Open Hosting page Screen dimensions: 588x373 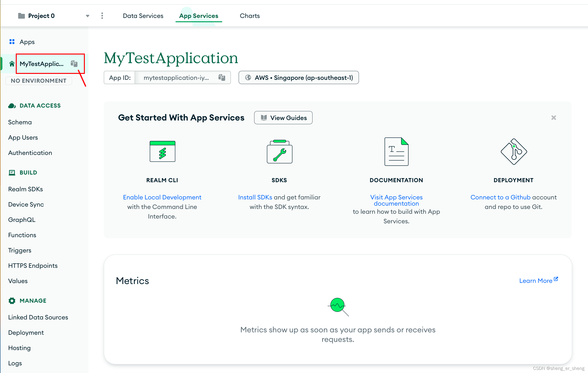click(x=19, y=348)
